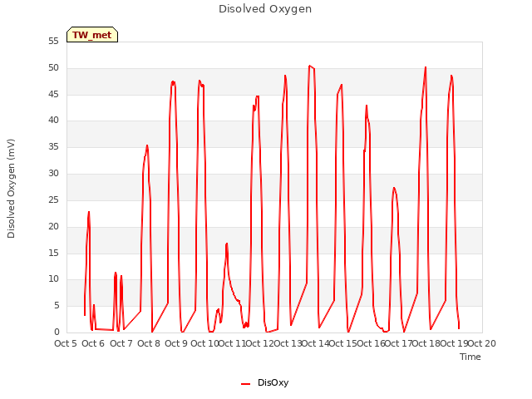Image resolution: width=532 pixels, height=399 pixels.
Task: Click the 'Time' x-axis label
Action: click(470, 357)
